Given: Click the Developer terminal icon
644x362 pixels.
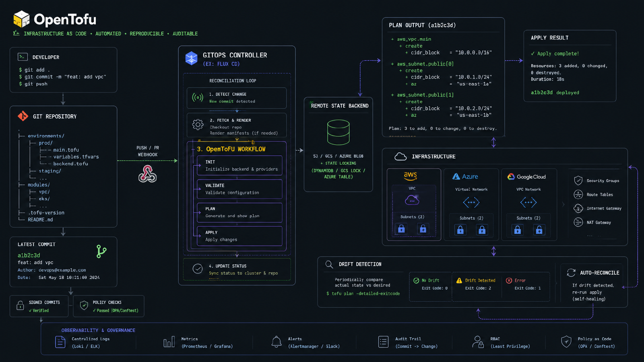Looking at the screenshot, I should (x=23, y=57).
